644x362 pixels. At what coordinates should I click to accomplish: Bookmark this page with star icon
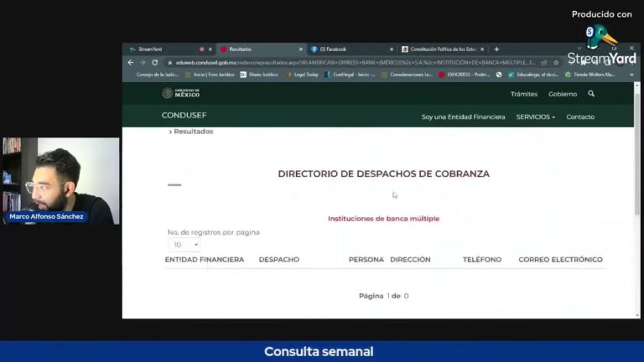pyautogui.click(x=556, y=63)
